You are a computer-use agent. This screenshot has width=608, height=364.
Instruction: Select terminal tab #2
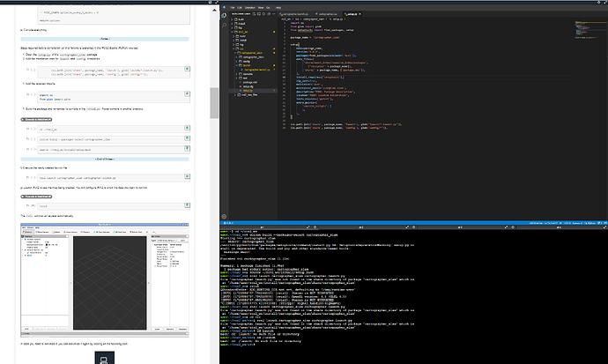click(360, 227)
